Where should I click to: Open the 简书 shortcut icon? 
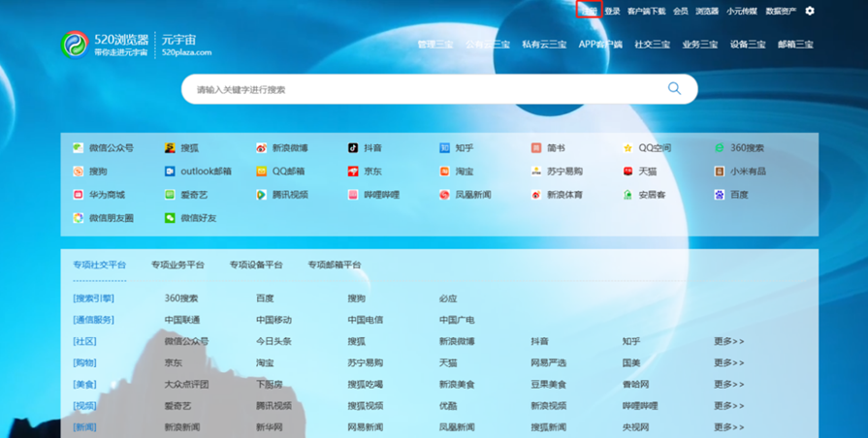[x=536, y=147]
